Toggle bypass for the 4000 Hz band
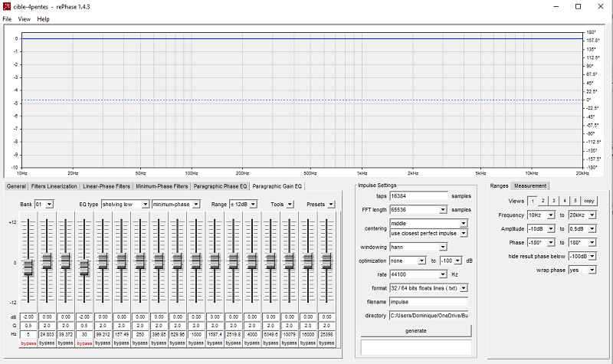The width and height of the screenshot is (613, 364). pyautogui.click(x=252, y=343)
